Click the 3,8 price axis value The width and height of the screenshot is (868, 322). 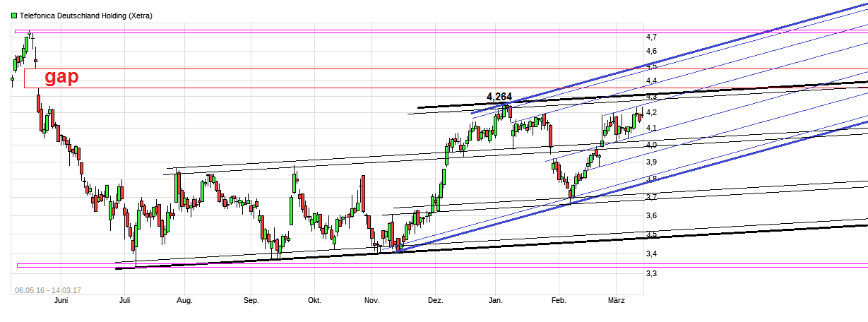[651, 179]
